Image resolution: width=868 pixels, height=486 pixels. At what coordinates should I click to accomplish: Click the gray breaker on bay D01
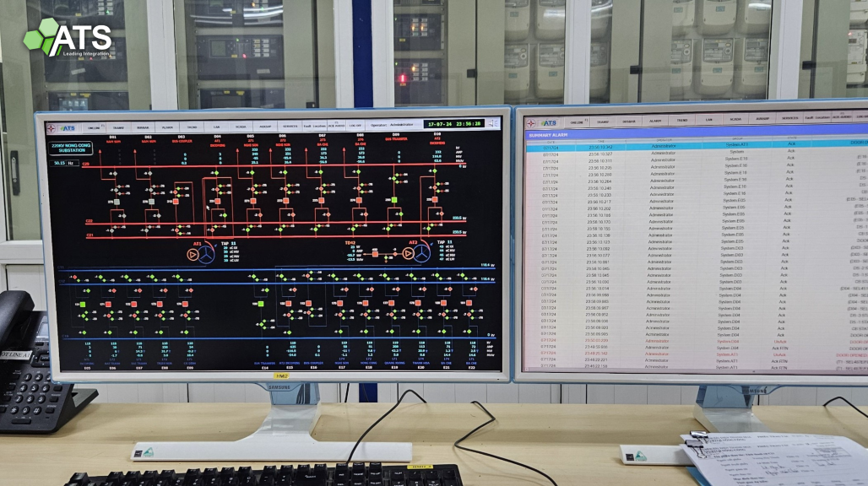point(116,202)
